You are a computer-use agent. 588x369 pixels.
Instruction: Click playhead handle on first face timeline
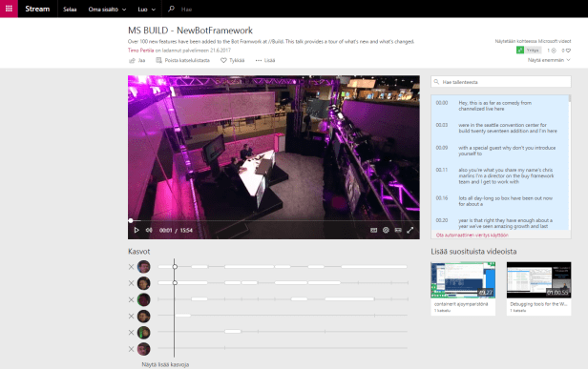(175, 266)
